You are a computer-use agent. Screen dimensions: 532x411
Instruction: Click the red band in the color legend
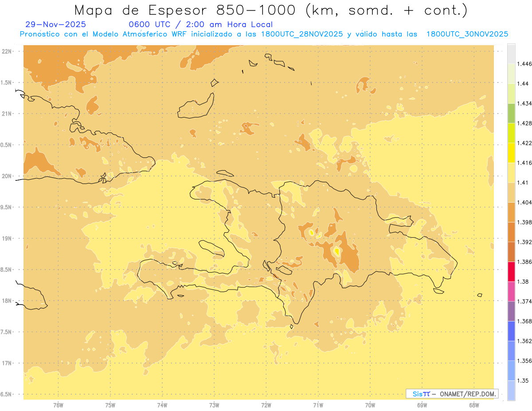pyautogui.click(x=511, y=272)
